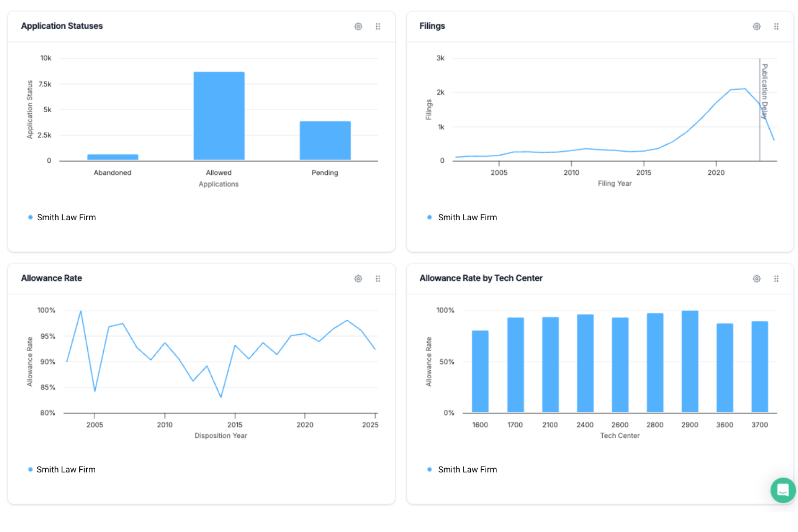This screenshot has width=798, height=532.
Task: Select the 3600 tech center bar
Action: coord(725,368)
